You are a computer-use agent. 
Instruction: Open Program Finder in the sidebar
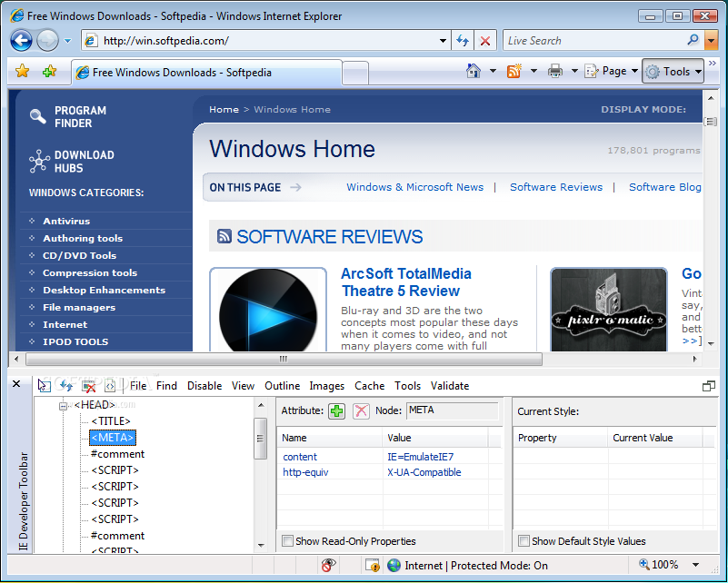coord(69,117)
